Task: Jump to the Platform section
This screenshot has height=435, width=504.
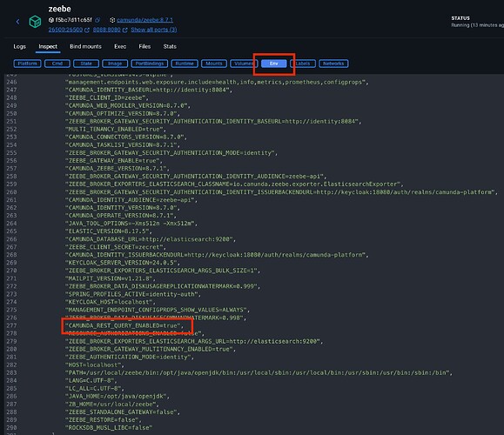Action: tap(27, 64)
